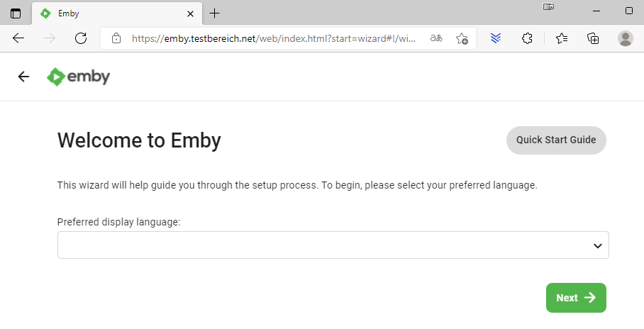Open tab actions menu icon at top left
This screenshot has height=329, width=644.
[x=16, y=13]
